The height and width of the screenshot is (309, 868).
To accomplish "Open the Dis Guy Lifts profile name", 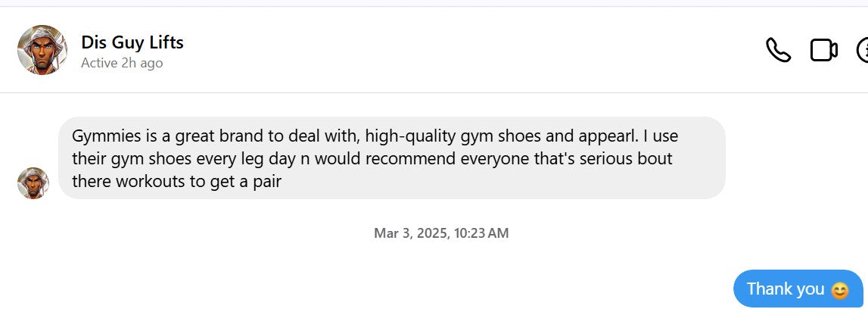I will (132, 42).
